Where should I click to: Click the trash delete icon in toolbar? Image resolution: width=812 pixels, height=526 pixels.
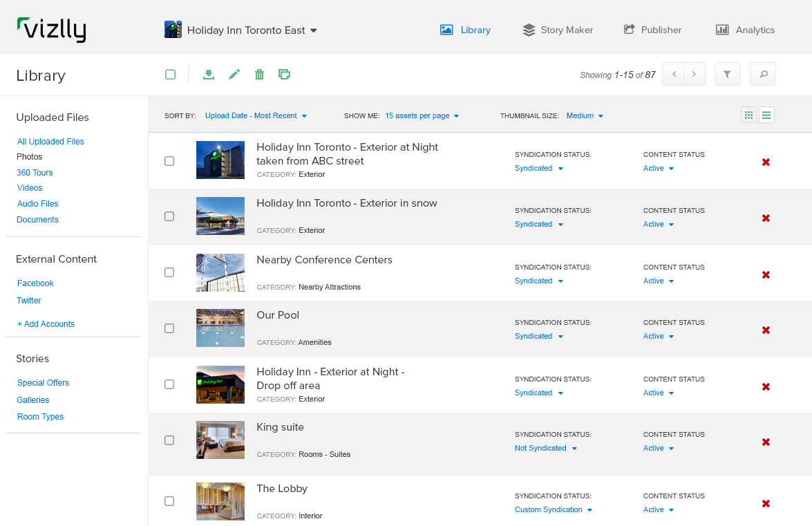(x=259, y=75)
